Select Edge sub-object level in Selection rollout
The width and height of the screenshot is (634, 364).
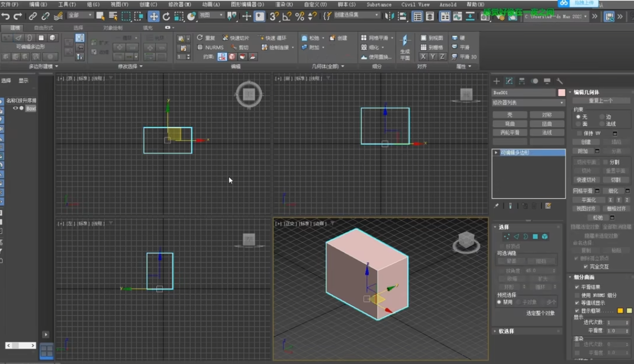coord(517,237)
